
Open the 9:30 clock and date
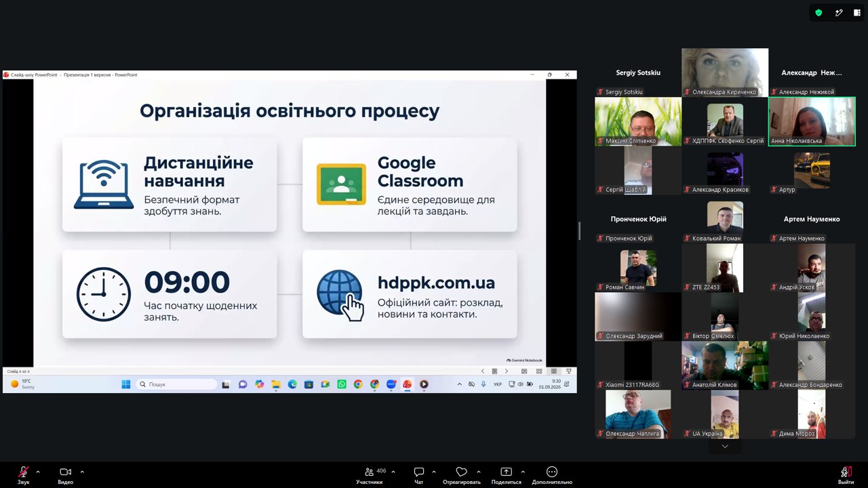pos(550,384)
